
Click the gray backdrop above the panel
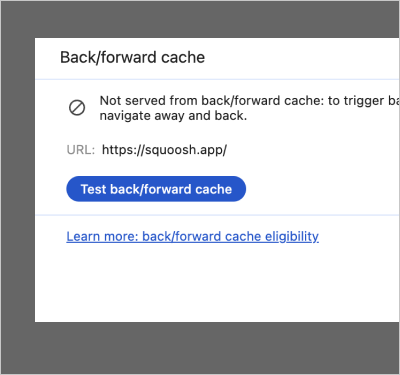[200, 19]
